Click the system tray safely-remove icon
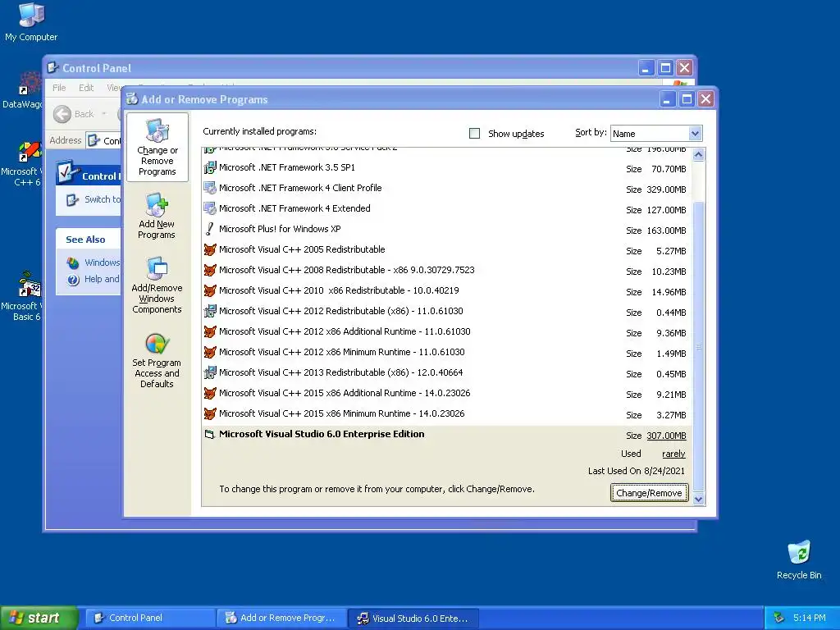 click(x=778, y=618)
